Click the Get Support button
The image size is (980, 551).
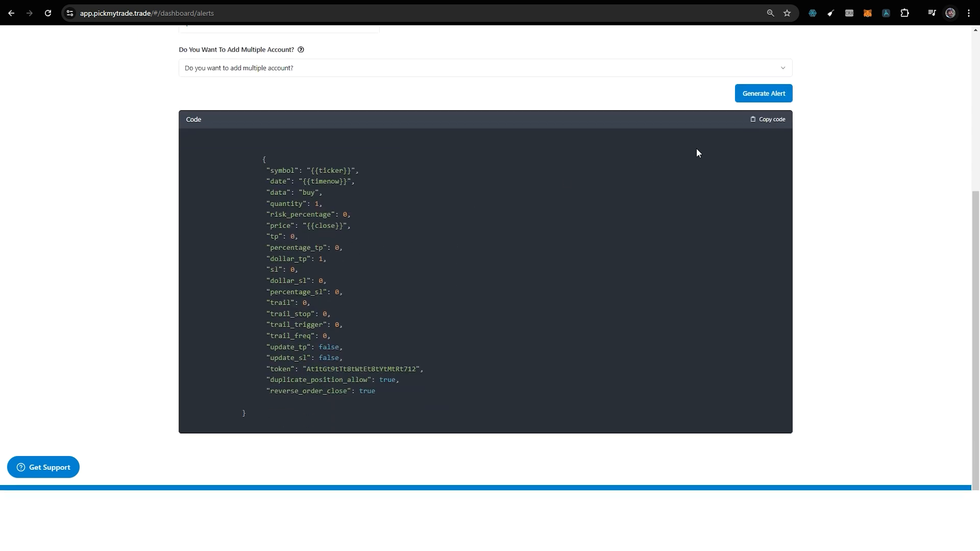point(43,467)
